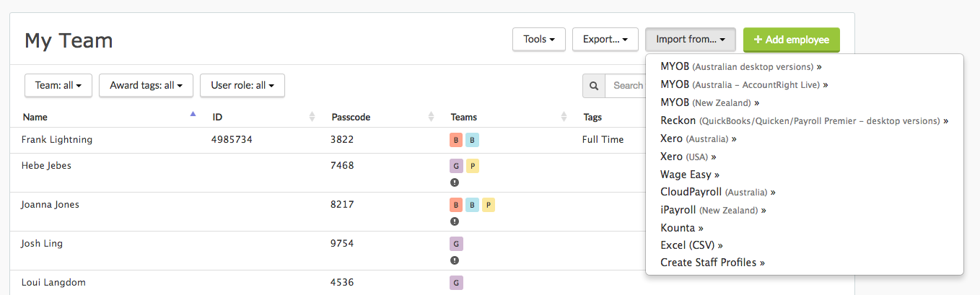Sort by ID column arrows
The width and height of the screenshot is (980, 295).
[x=312, y=117]
